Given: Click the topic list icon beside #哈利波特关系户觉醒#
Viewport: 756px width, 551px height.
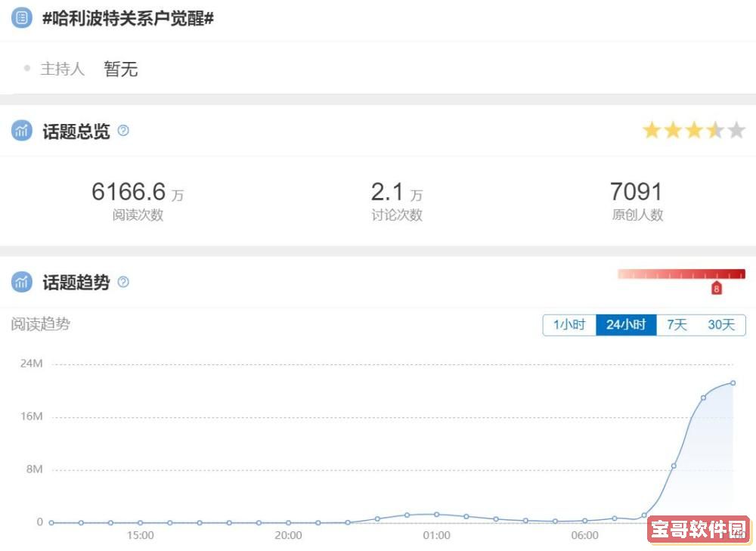Looking at the screenshot, I should 21,18.
